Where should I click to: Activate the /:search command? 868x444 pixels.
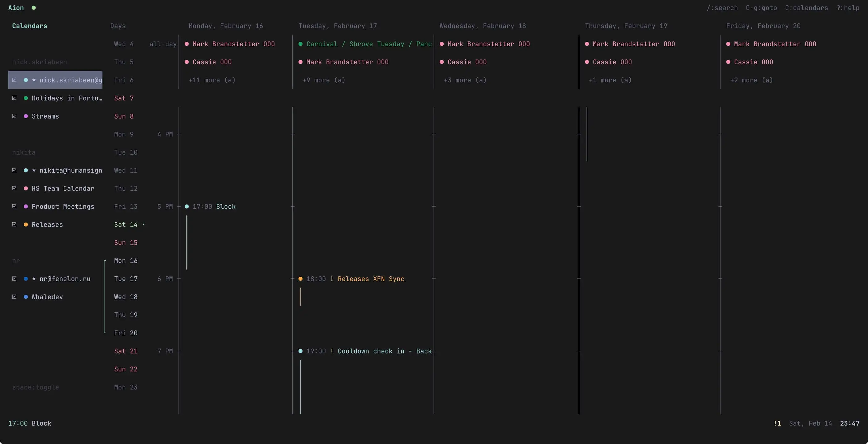pos(721,8)
